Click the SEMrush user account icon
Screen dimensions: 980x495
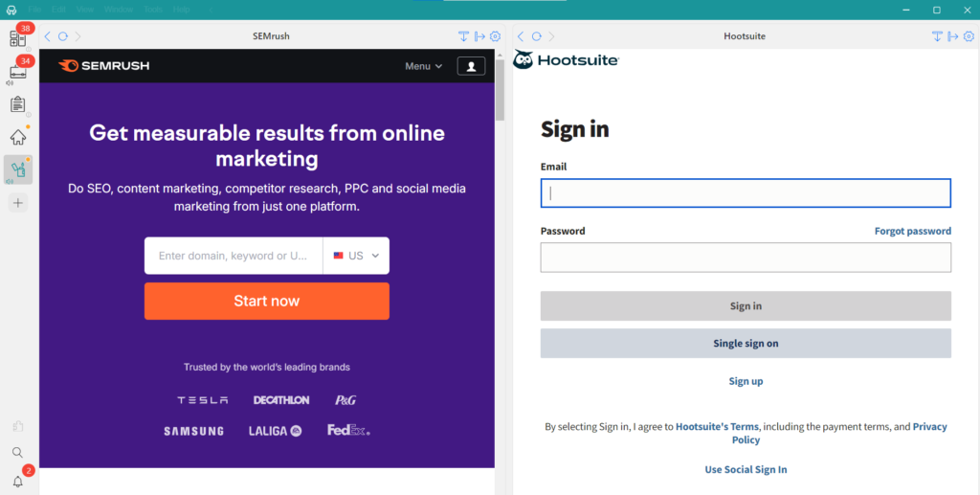coord(471,66)
